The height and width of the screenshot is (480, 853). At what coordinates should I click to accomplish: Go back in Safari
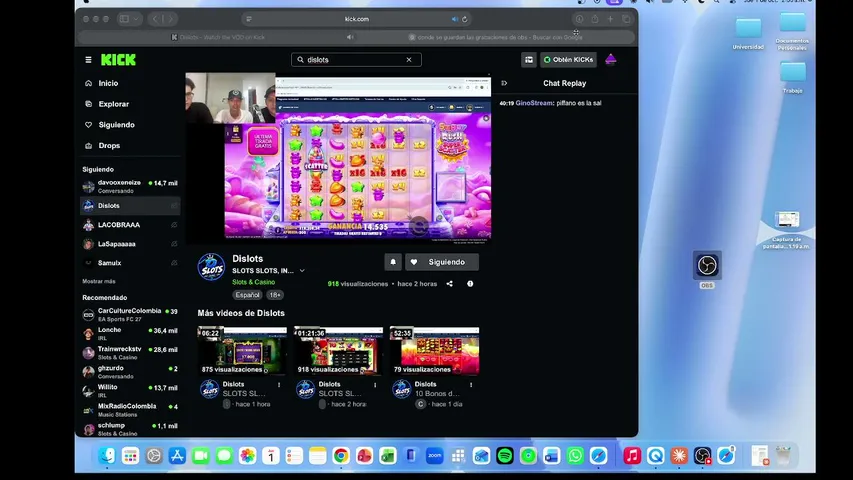point(156,19)
